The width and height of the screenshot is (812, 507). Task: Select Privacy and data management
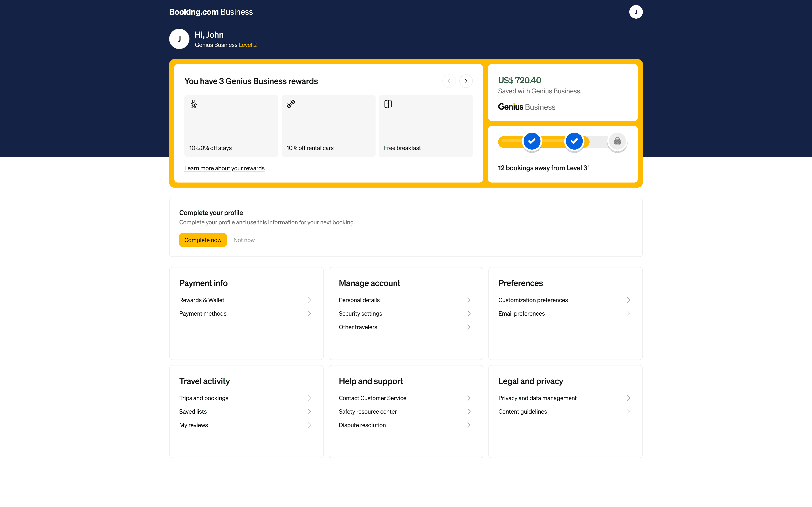(537, 398)
